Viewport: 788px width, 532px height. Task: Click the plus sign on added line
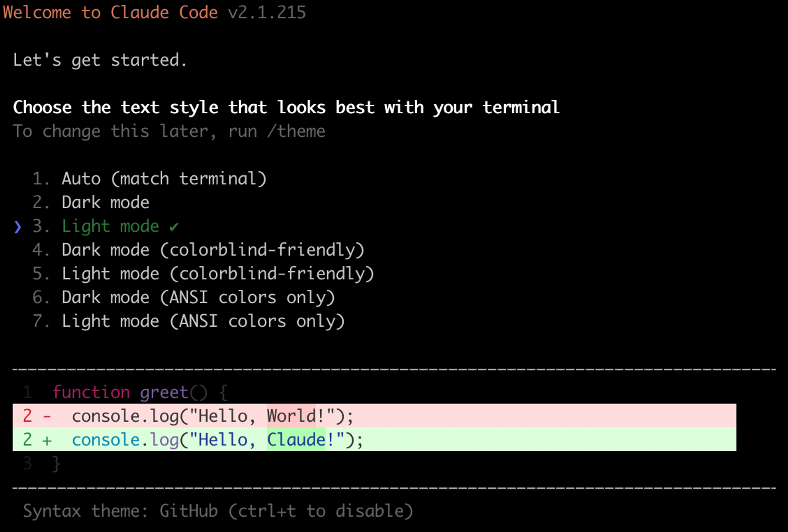(47, 441)
